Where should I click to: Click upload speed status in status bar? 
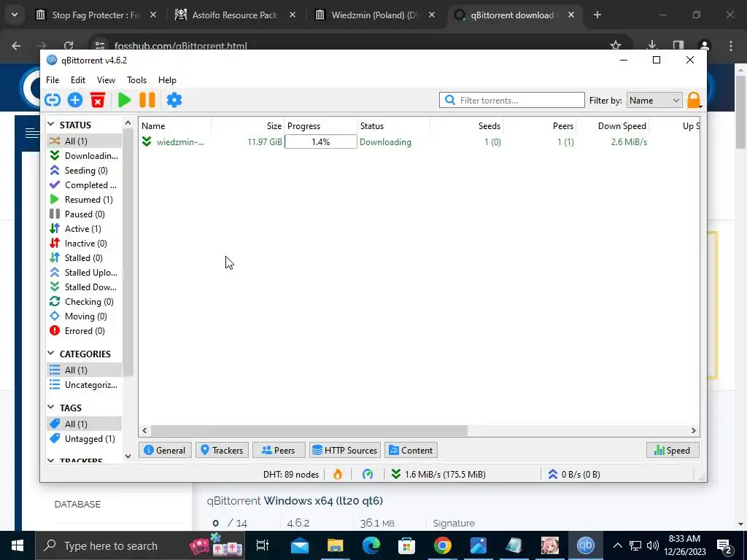(574, 474)
